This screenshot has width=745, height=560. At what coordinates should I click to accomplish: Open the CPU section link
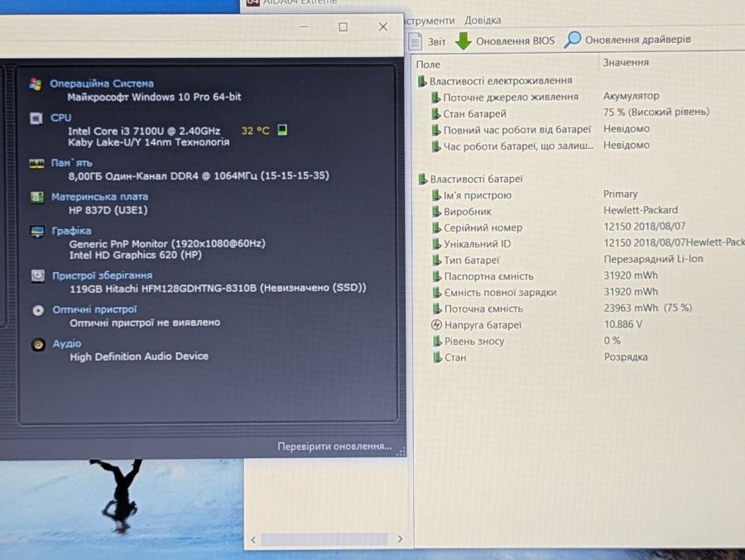coord(60,117)
